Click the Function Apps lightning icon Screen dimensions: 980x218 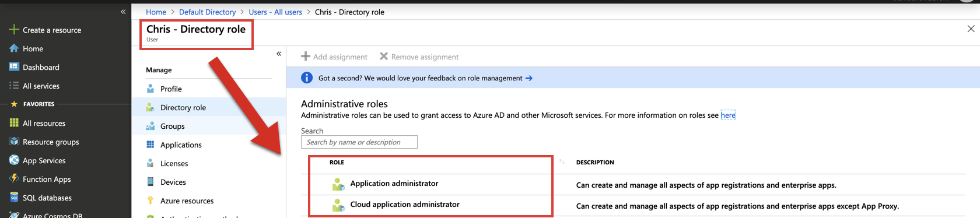point(14,179)
